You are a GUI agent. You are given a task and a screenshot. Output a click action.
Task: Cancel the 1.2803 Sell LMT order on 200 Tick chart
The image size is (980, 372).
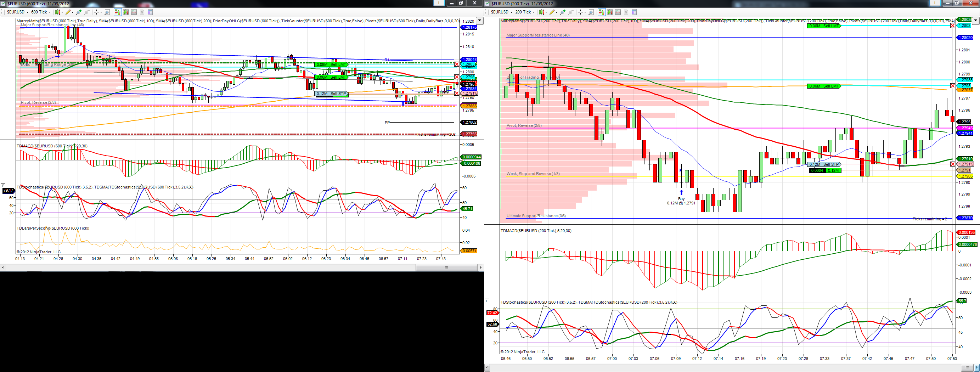pyautogui.click(x=953, y=26)
